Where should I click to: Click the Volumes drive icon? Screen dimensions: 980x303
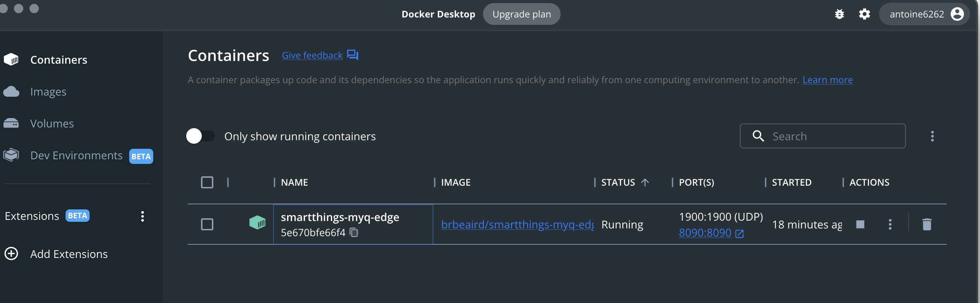(11, 123)
